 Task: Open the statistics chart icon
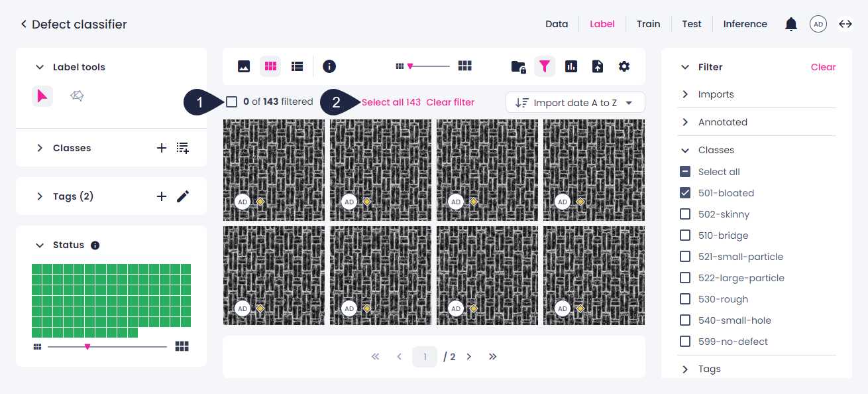pos(571,66)
